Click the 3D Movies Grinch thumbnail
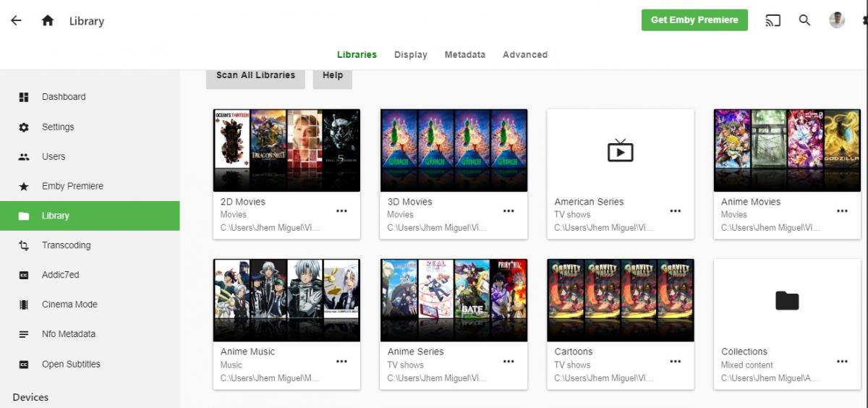 454,150
